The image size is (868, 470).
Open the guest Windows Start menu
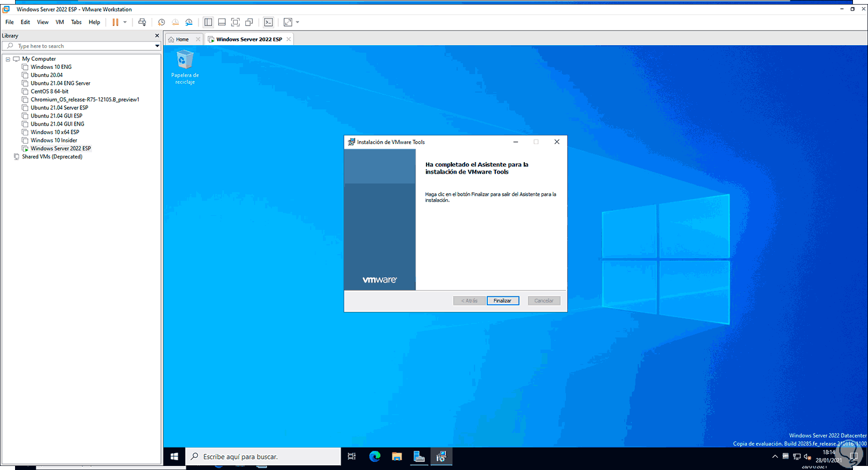pyautogui.click(x=174, y=457)
